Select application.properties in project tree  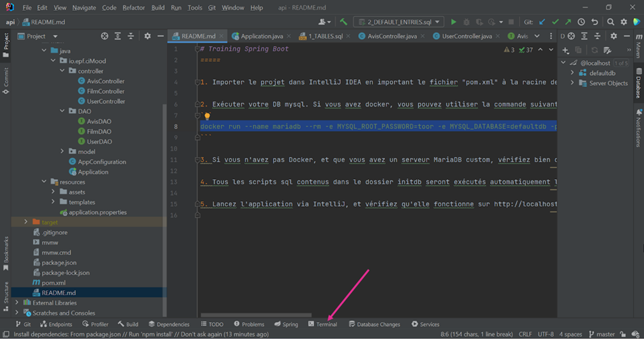pos(98,212)
